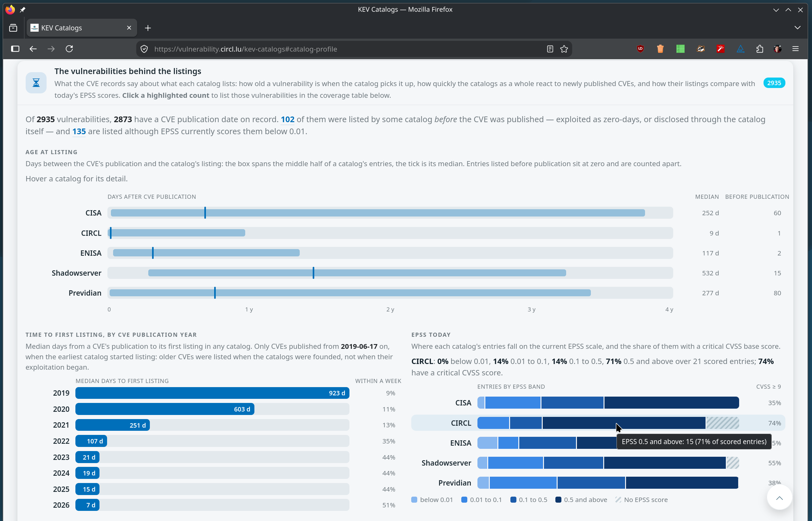Select the KEV Catalogs tab
This screenshot has height=521, width=812.
click(x=82, y=28)
